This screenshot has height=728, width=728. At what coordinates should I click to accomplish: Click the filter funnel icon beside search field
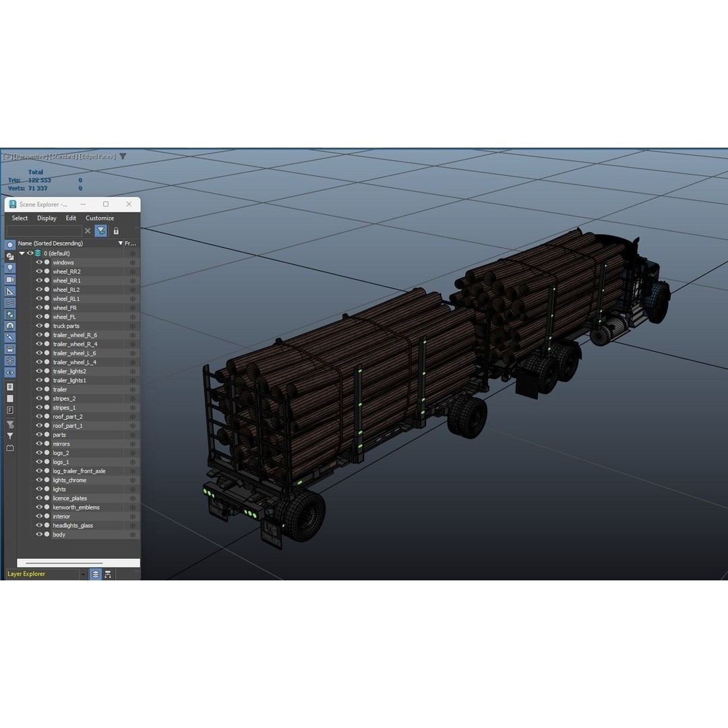[100, 231]
